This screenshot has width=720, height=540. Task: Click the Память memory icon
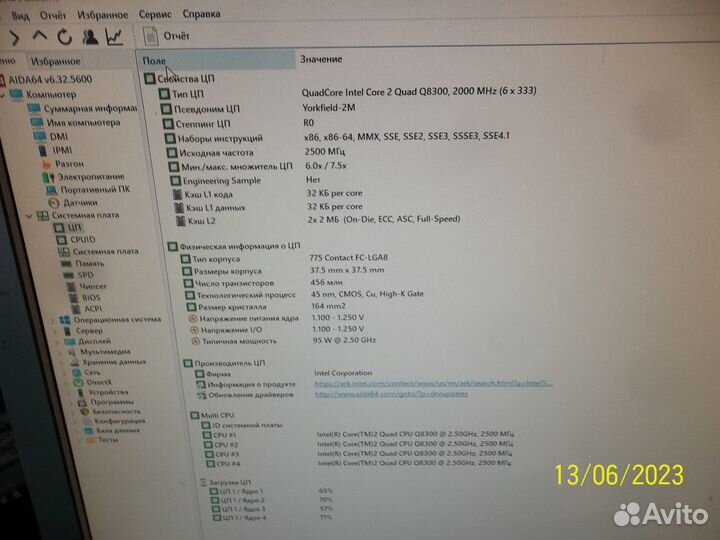[67, 264]
